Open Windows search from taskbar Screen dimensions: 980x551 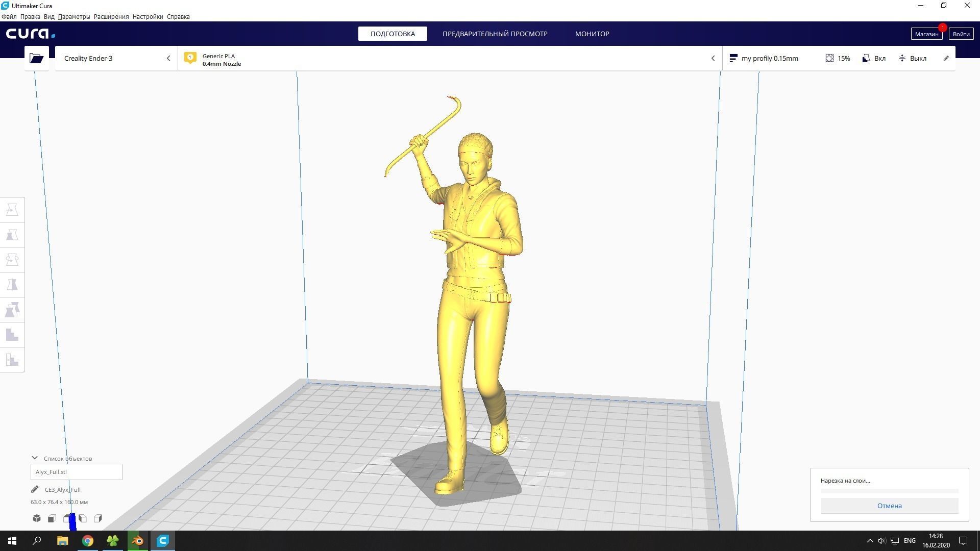37,541
